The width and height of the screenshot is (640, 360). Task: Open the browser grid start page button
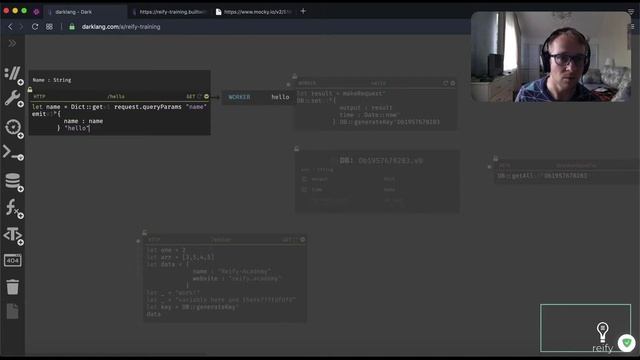(x=49, y=27)
